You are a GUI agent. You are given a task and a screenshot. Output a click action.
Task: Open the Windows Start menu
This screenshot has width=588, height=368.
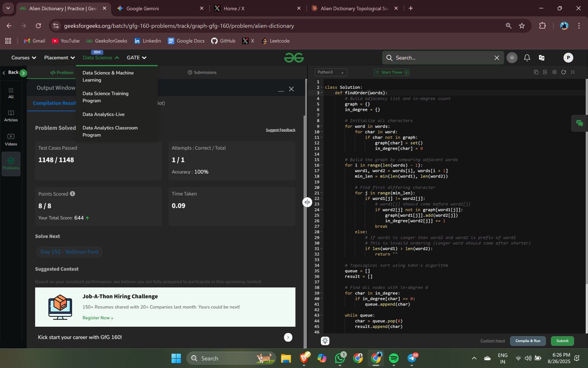(176, 358)
